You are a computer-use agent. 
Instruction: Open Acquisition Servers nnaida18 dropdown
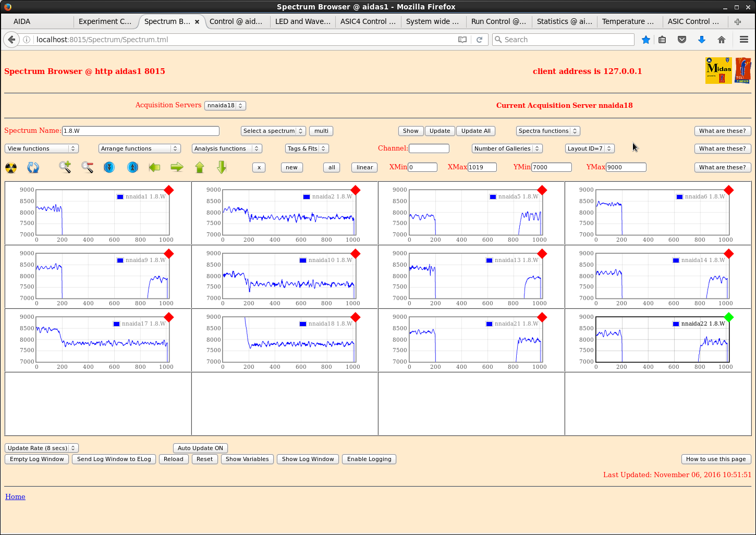[225, 105]
